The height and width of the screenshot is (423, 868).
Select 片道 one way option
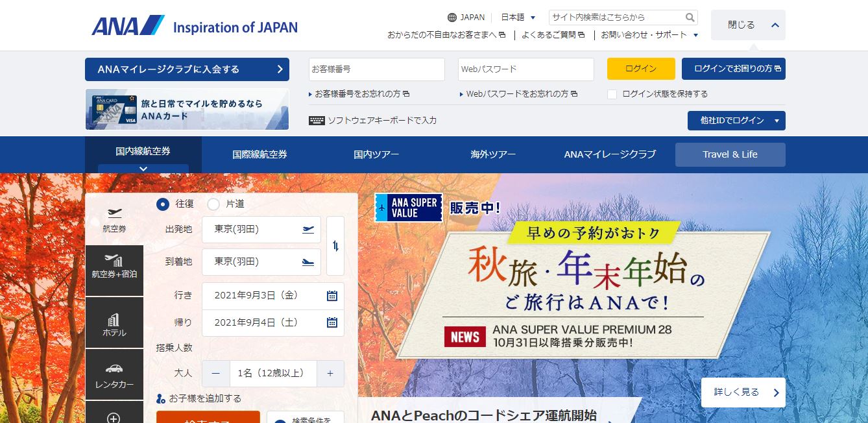pyautogui.click(x=213, y=204)
